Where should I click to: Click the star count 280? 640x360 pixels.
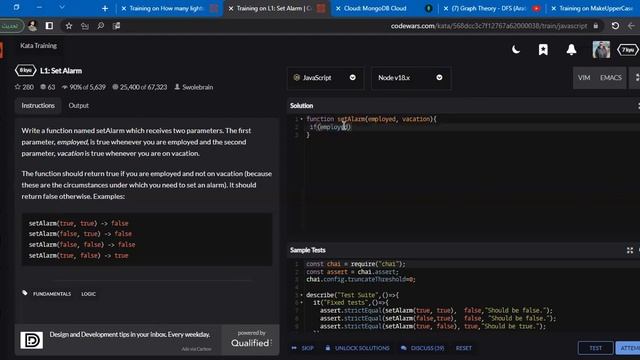24,87
